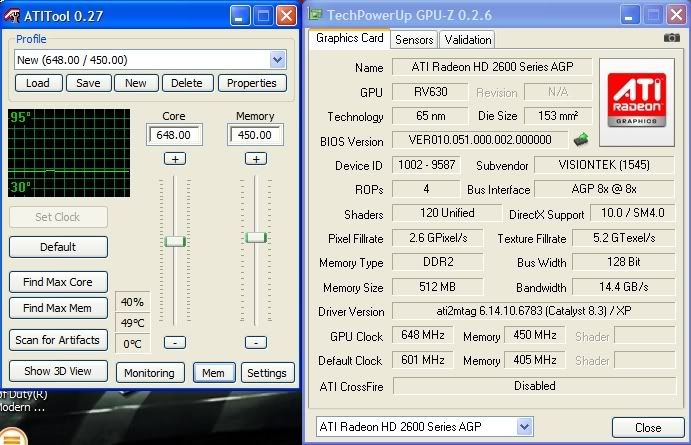The height and width of the screenshot is (445, 691).
Task: Click the New profile button
Action: point(136,83)
